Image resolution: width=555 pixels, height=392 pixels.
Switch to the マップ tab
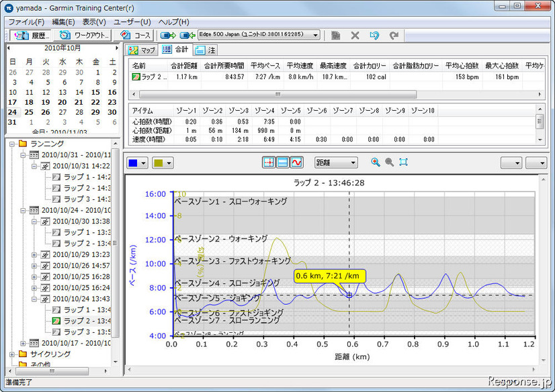click(x=142, y=50)
